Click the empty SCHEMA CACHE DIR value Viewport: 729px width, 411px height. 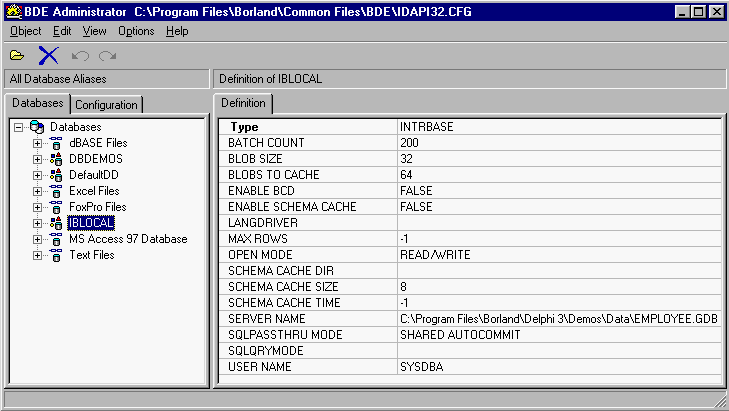click(x=559, y=271)
